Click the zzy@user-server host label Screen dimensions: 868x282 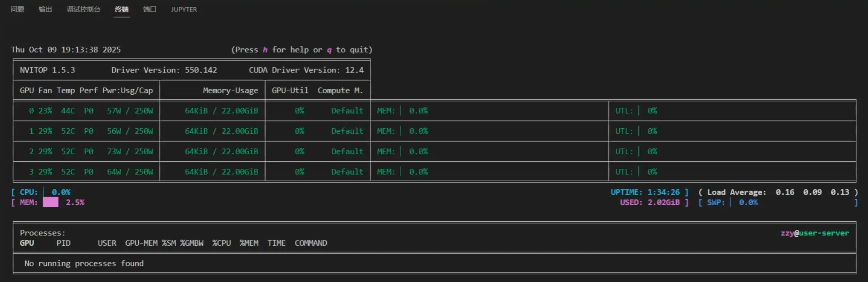pyautogui.click(x=815, y=233)
